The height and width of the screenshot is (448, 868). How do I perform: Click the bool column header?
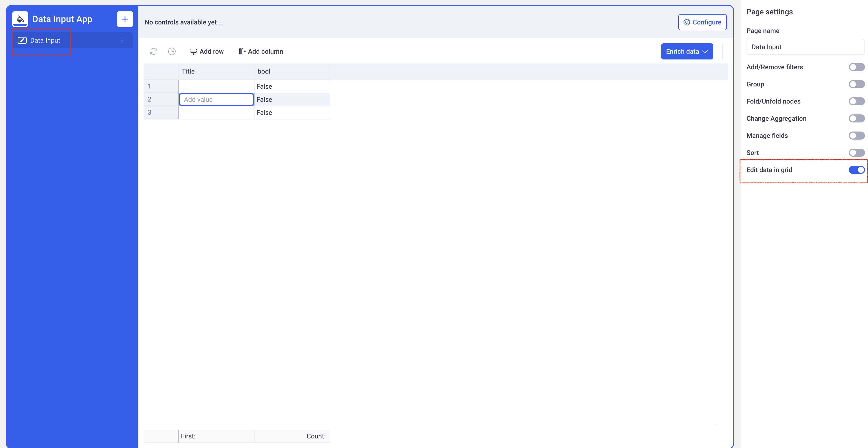click(x=291, y=71)
